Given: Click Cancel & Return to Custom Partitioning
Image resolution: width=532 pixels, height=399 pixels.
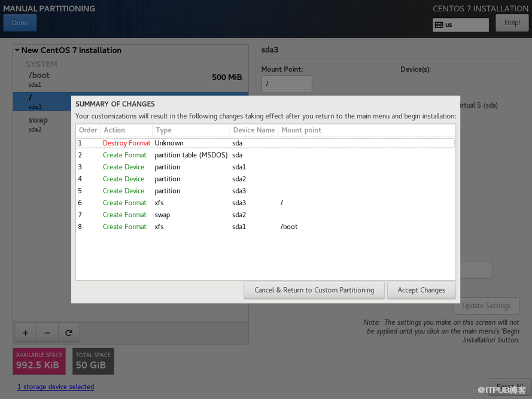Looking at the screenshot, I should point(314,291).
